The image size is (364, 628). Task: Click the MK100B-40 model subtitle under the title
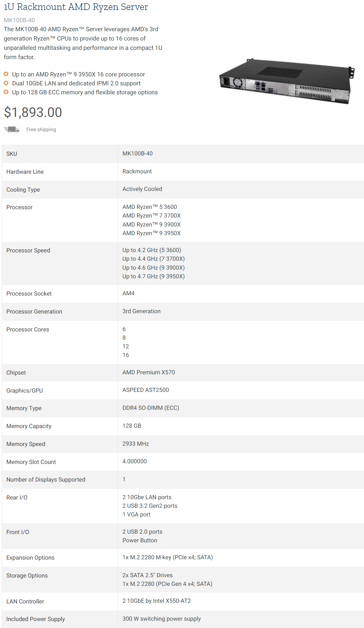tap(19, 20)
